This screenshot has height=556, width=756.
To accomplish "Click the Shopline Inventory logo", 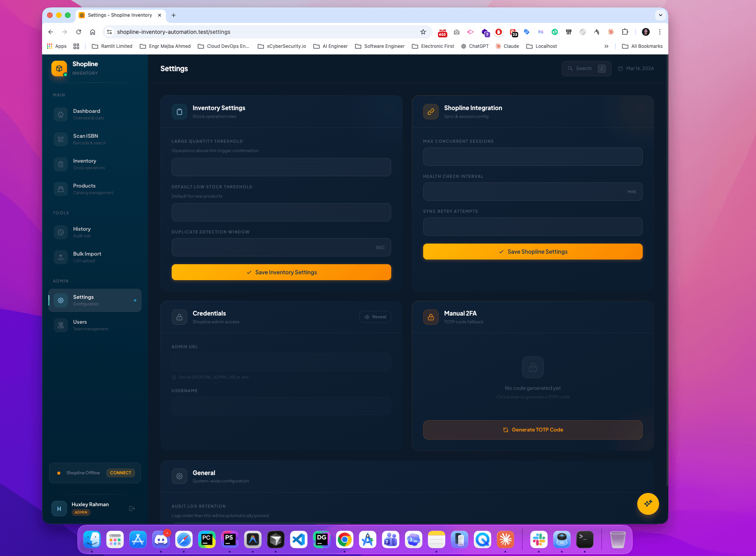I will click(x=59, y=68).
